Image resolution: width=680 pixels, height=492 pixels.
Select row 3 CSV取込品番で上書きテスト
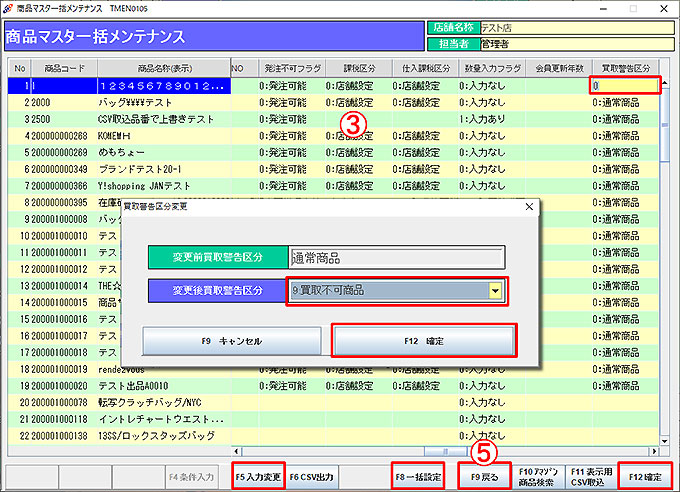[x=165, y=118]
